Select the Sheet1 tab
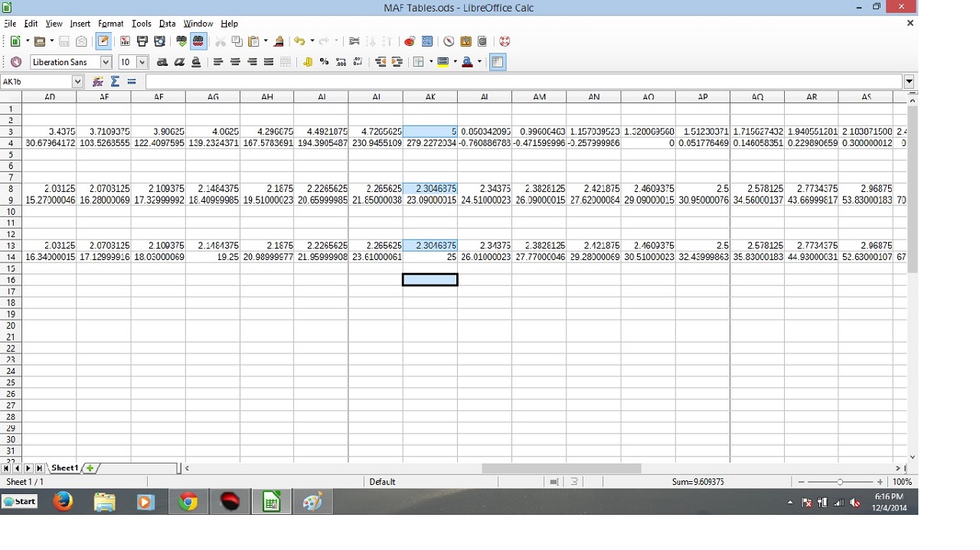The image size is (980, 550). pyautogui.click(x=64, y=468)
